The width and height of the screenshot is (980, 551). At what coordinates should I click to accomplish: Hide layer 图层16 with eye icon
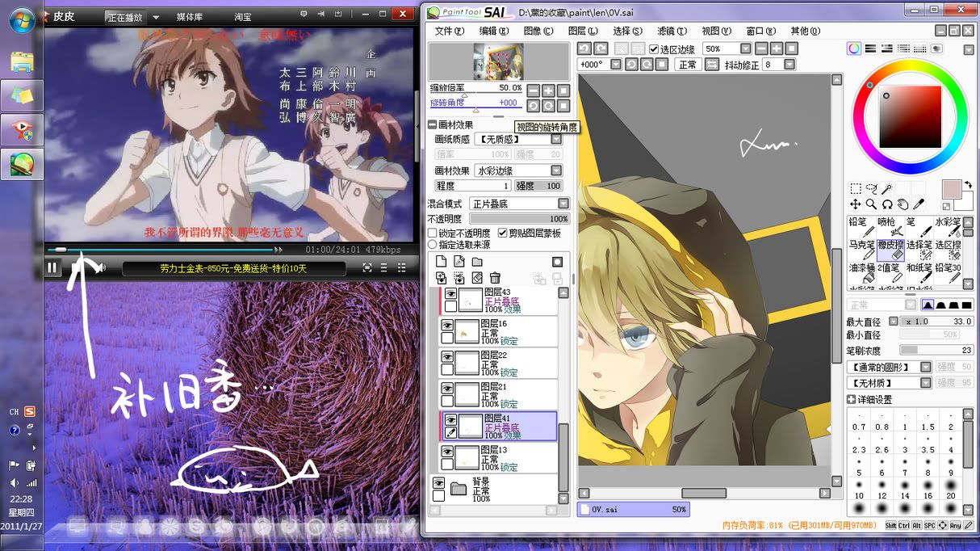coord(447,325)
